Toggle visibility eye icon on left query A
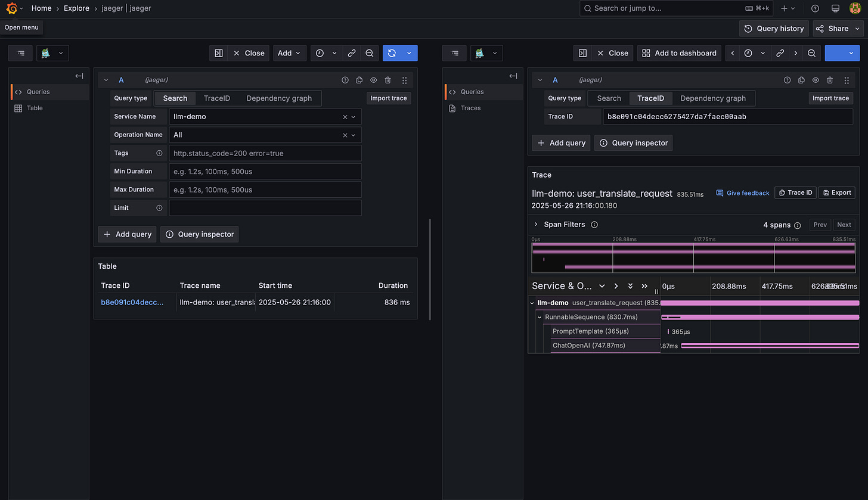 pyautogui.click(x=374, y=80)
